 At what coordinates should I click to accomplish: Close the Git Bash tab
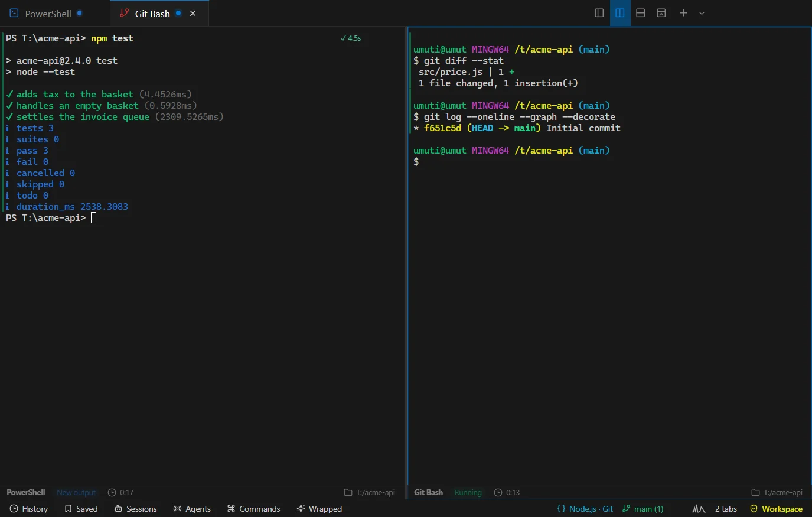tap(193, 14)
